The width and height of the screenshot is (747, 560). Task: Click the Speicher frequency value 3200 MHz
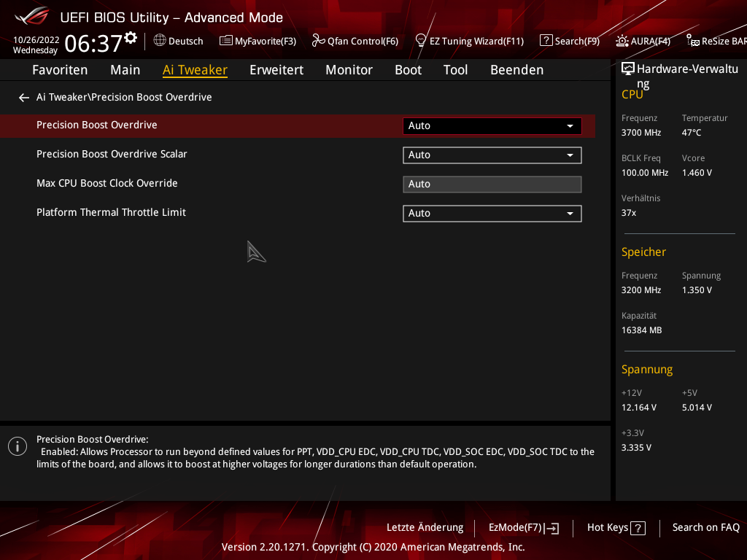click(641, 290)
